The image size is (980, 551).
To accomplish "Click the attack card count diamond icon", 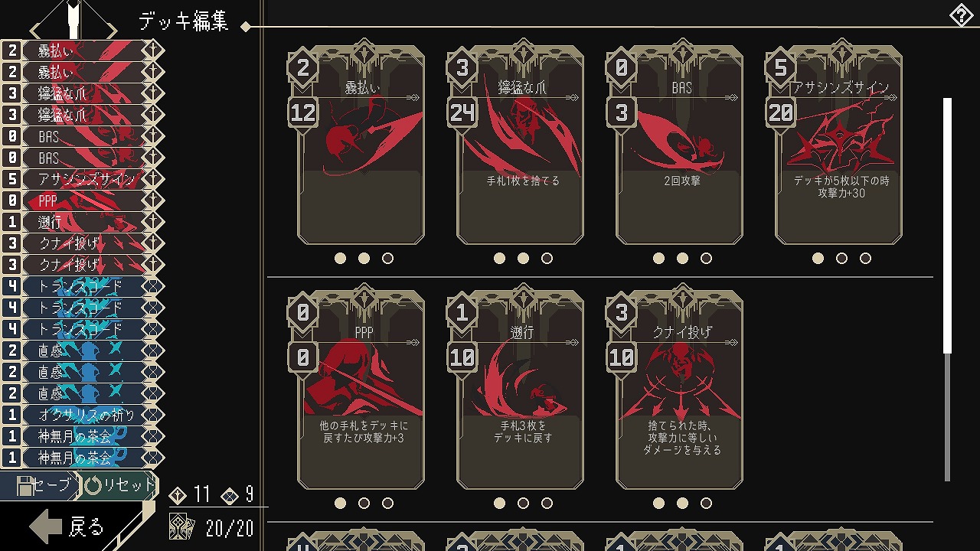I will pos(177,495).
